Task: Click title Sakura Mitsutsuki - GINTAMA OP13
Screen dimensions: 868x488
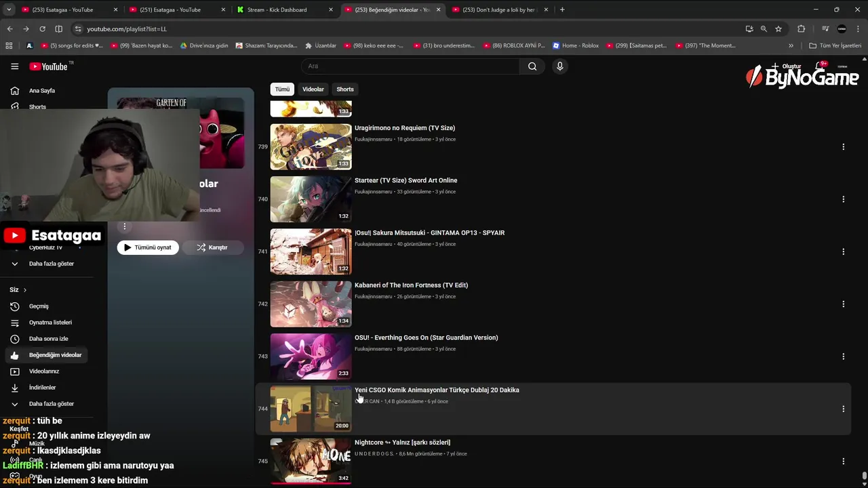Action: (429, 232)
